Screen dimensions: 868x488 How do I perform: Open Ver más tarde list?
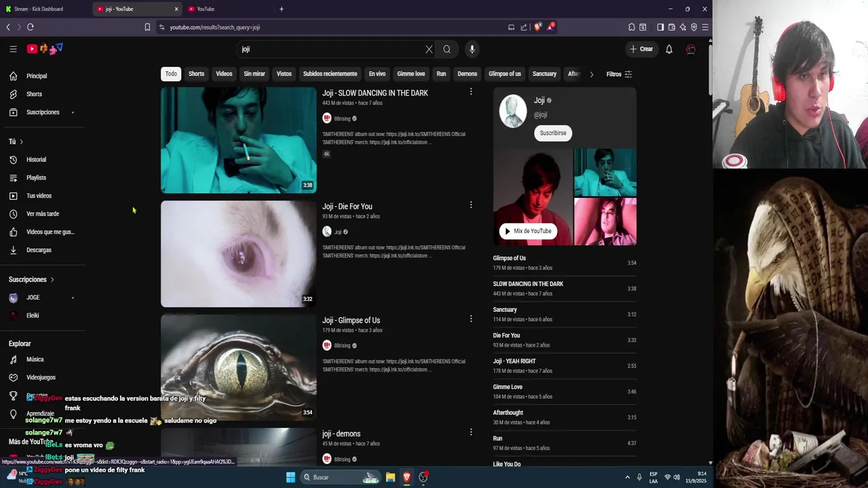(x=42, y=213)
